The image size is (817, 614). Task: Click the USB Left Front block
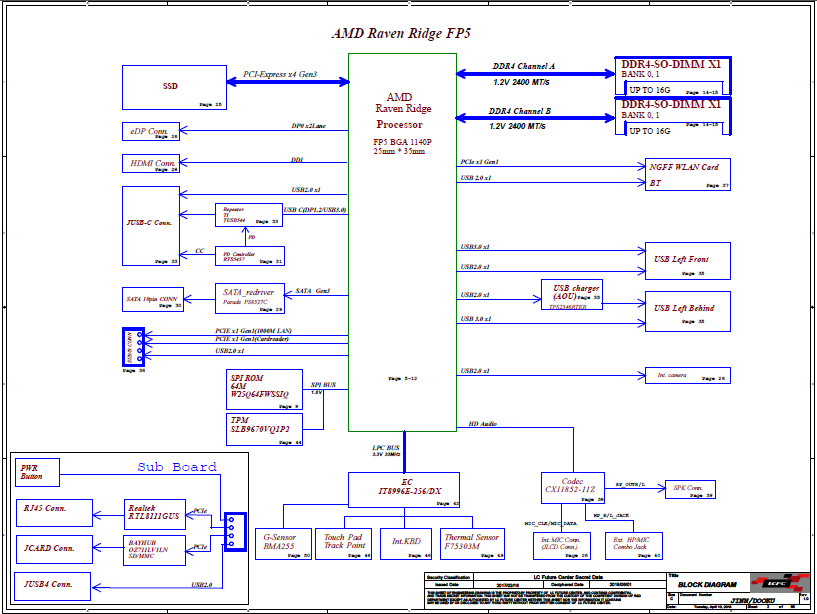[688, 261]
